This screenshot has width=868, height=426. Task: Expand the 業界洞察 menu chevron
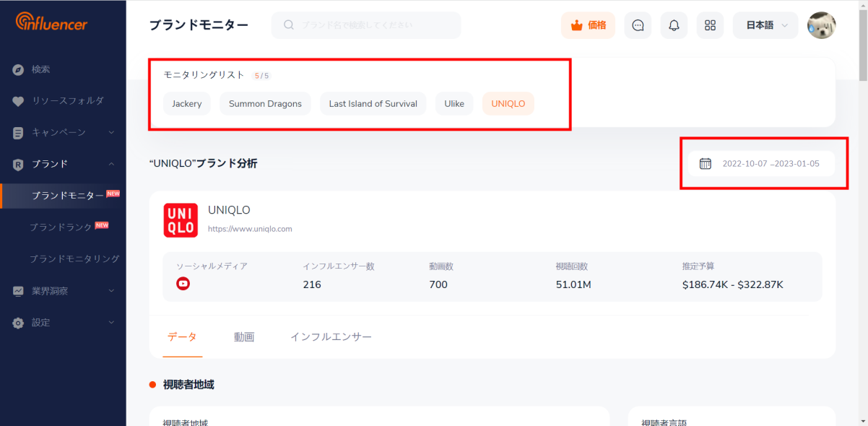(111, 291)
